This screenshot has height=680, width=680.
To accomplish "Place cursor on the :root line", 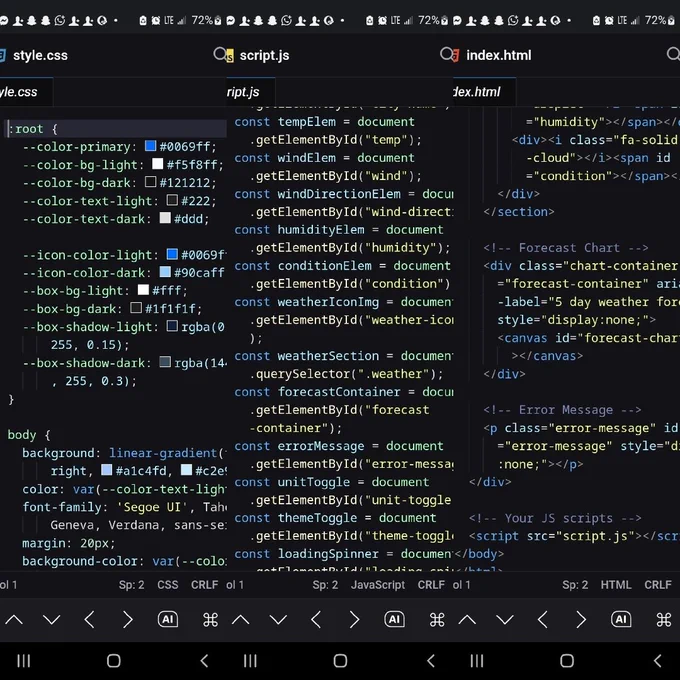I will [116, 129].
